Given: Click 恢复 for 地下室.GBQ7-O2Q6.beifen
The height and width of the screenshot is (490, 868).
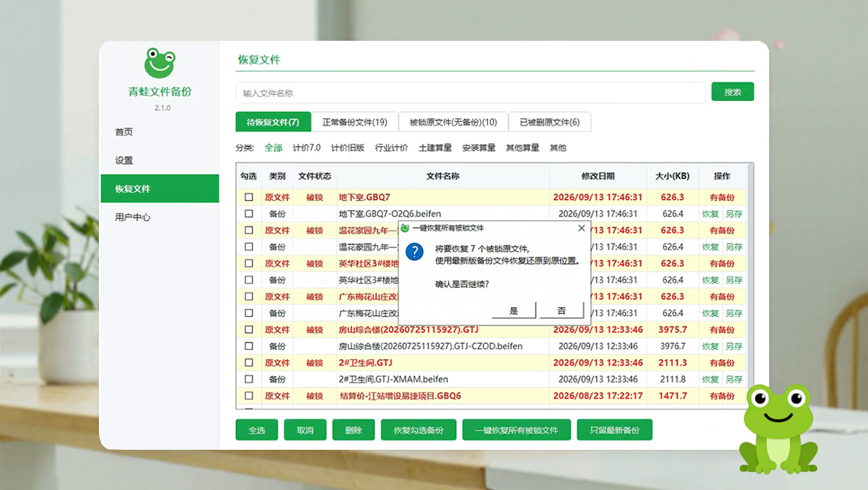Looking at the screenshot, I should (710, 214).
